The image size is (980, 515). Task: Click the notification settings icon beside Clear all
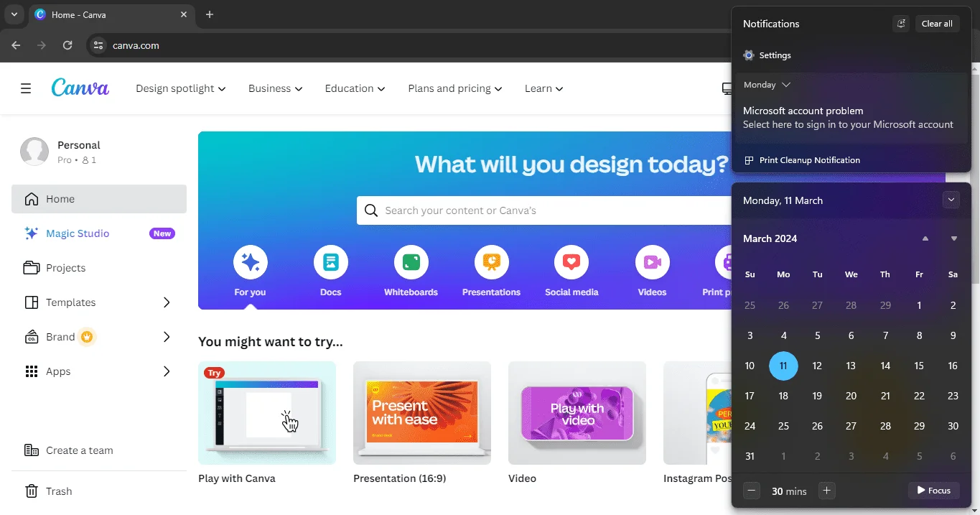click(901, 24)
